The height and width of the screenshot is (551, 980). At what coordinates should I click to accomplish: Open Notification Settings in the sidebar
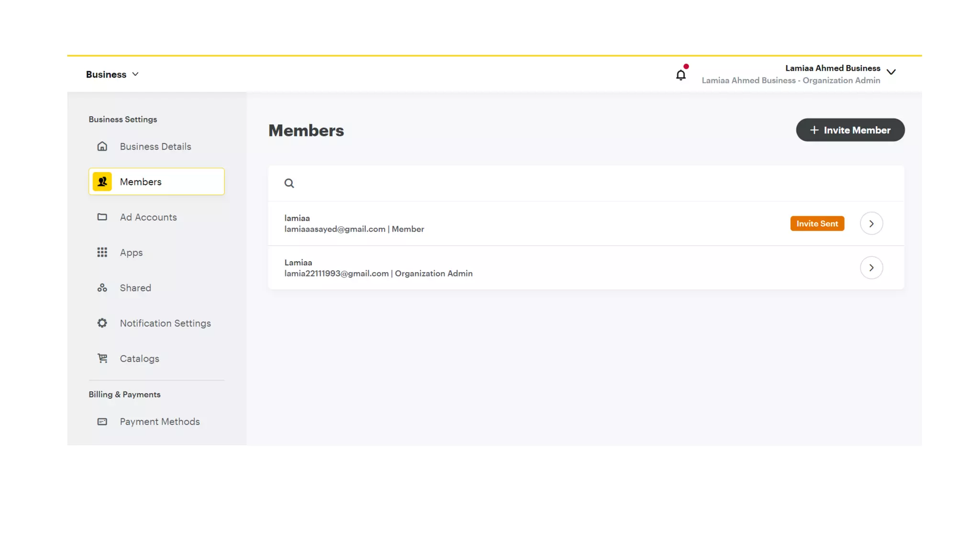(x=165, y=323)
